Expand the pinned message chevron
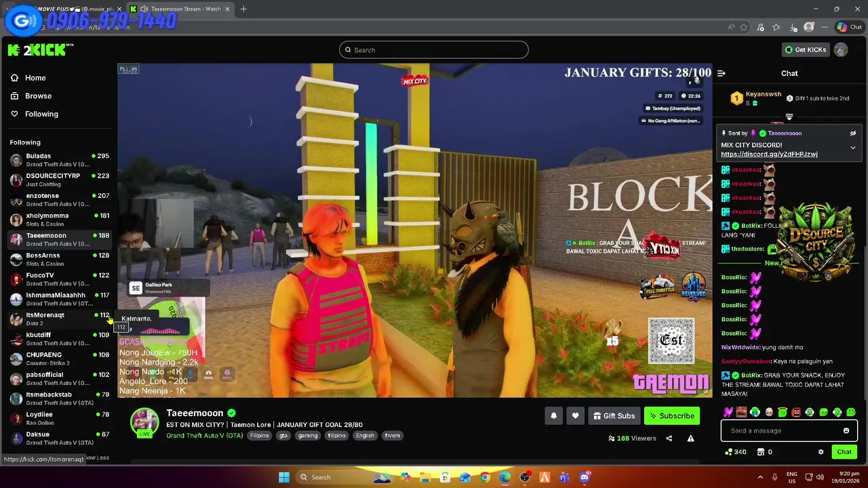Screen dimensions: 868x488 tap(853, 148)
